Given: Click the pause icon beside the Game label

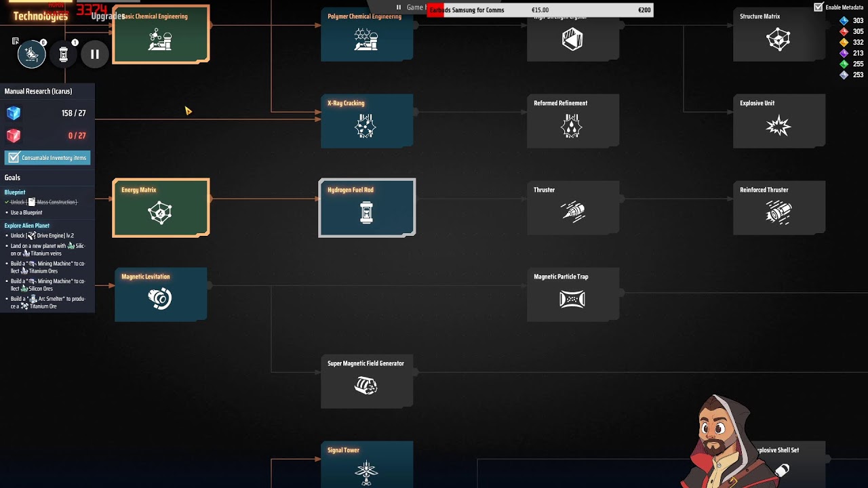Looking at the screenshot, I should coord(399,7).
